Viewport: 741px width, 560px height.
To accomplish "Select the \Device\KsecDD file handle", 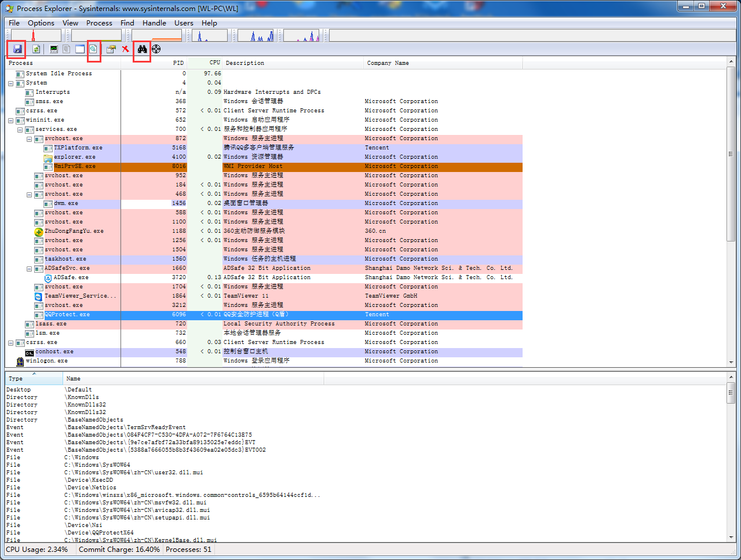I will click(x=90, y=480).
